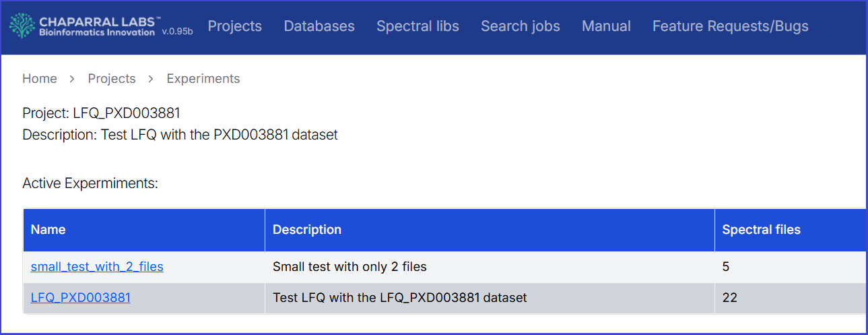Open the small_test_with_2_files experiment link
The height and width of the screenshot is (335, 868).
click(x=97, y=267)
